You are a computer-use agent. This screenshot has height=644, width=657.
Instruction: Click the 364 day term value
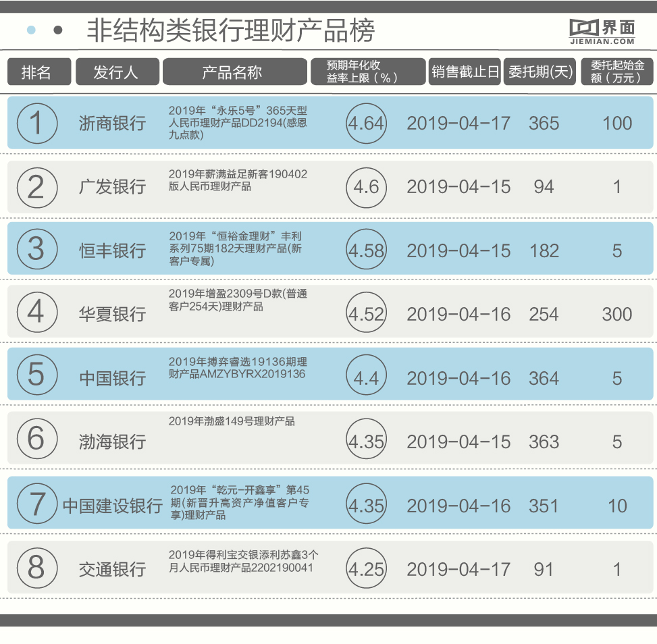(x=544, y=378)
